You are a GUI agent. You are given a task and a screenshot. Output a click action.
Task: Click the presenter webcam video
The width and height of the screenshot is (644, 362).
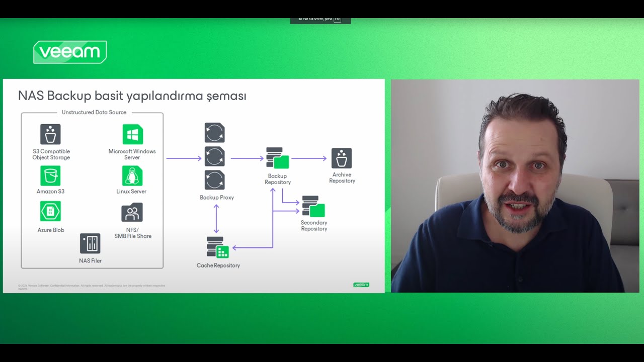515,186
